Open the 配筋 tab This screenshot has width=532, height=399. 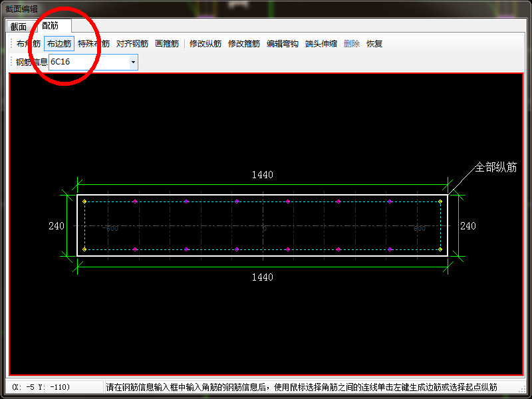[x=51, y=25]
